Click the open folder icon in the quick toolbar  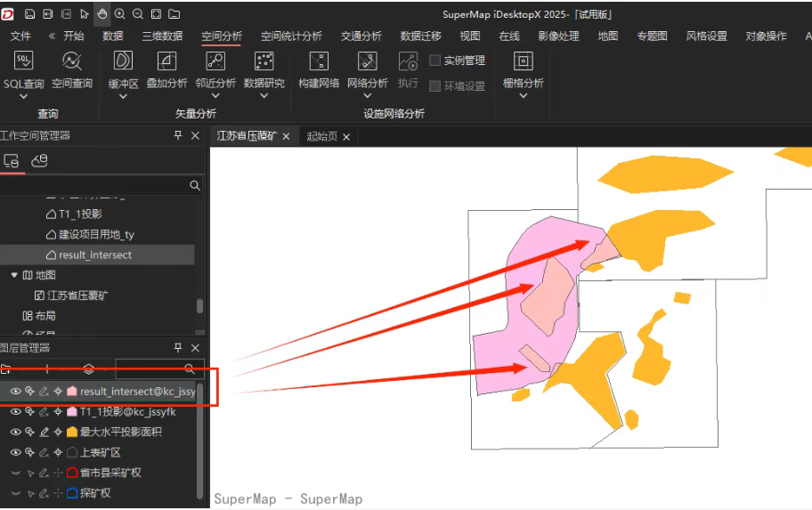click(x=175, y=14)
